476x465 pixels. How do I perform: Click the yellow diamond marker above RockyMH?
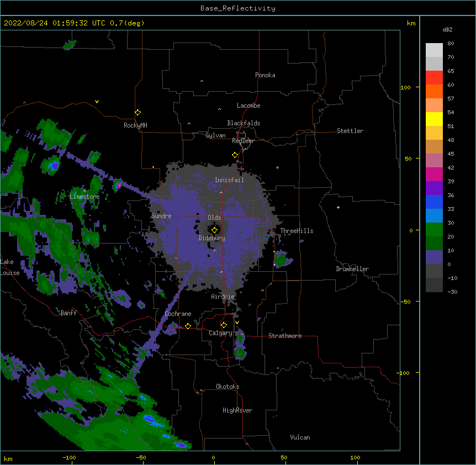137,113
